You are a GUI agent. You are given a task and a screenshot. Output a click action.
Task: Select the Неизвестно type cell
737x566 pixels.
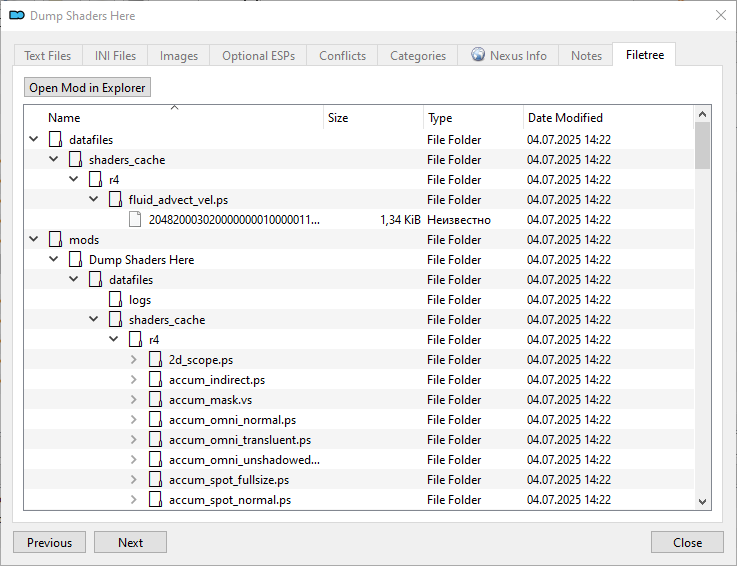click(459, 220)
